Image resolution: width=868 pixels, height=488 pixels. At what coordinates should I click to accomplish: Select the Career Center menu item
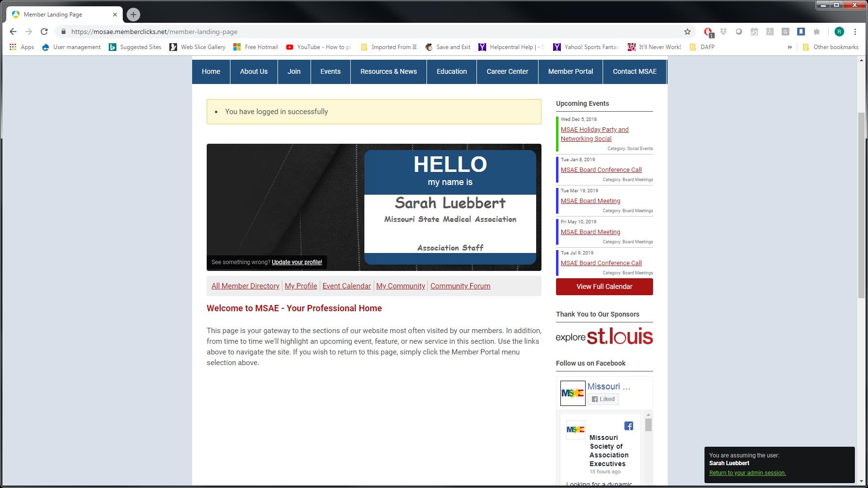(x=507, y=71)
